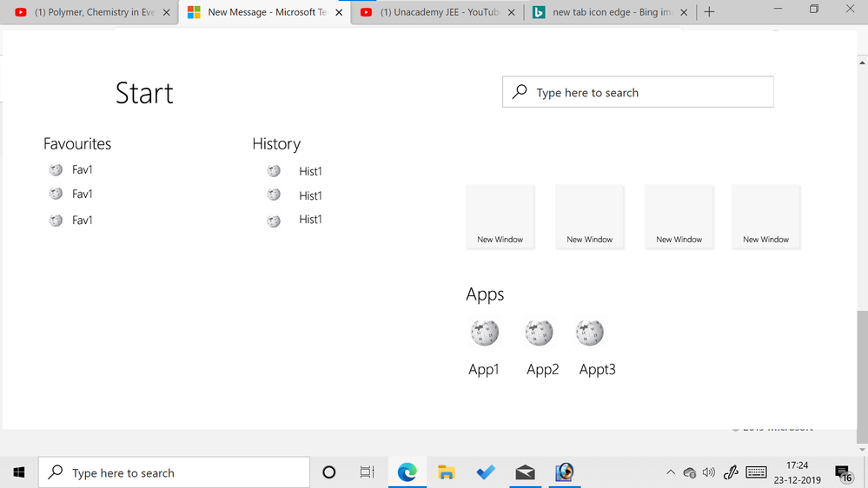This screenshot has height=488, width=868.
Task: Open the third Hist1 history entry
Action: pos(295,220)
